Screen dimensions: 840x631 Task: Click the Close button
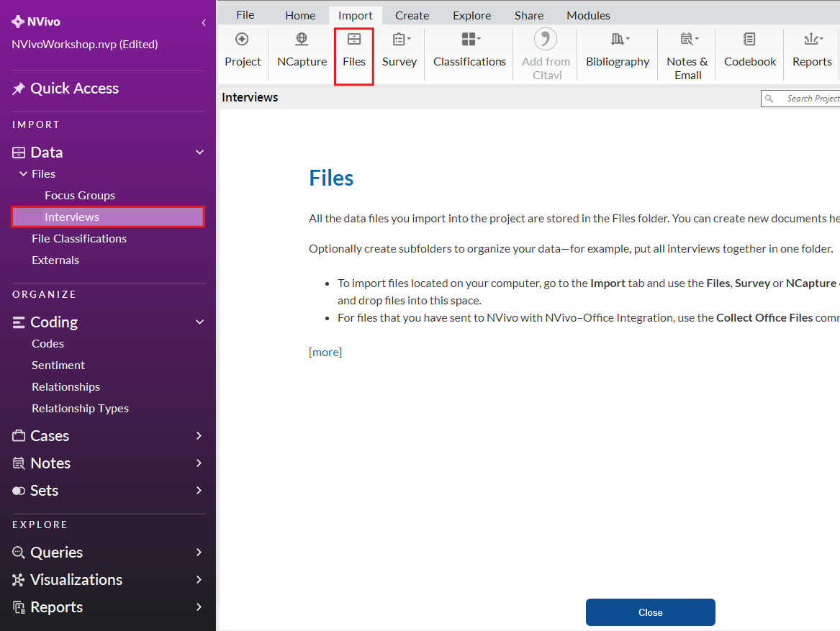[651, 612]
